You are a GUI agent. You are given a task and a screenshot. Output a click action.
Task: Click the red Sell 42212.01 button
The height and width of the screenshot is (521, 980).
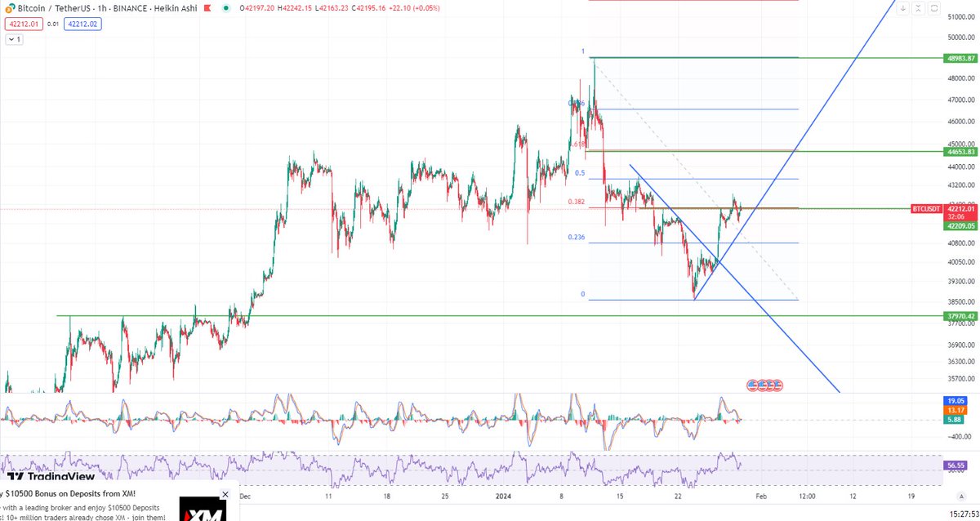[23, 24]
